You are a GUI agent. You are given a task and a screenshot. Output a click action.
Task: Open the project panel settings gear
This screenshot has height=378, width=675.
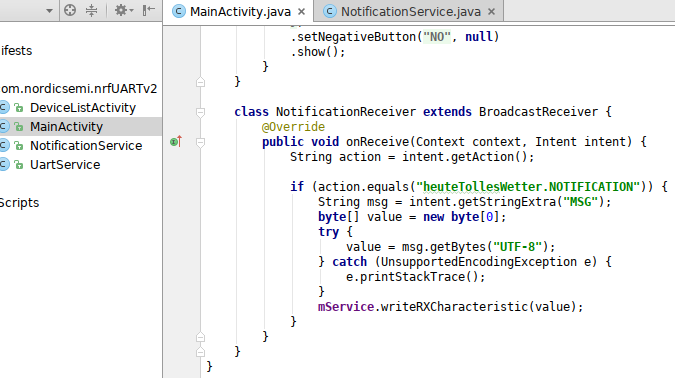[123, 10]
